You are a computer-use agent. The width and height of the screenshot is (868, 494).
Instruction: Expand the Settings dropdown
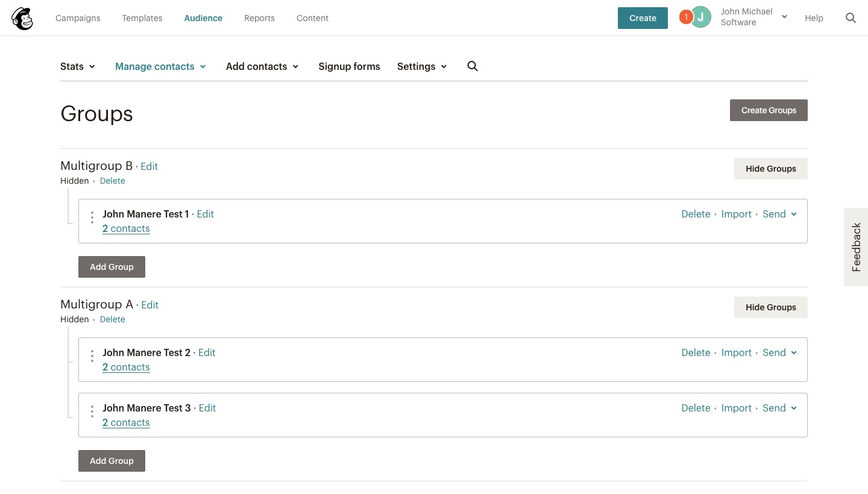click(422, 66)
